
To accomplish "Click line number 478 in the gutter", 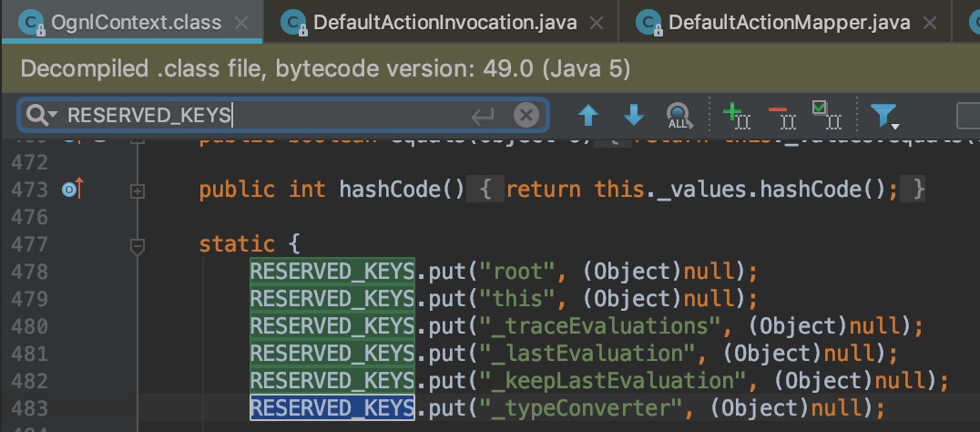I will point(29,272).
